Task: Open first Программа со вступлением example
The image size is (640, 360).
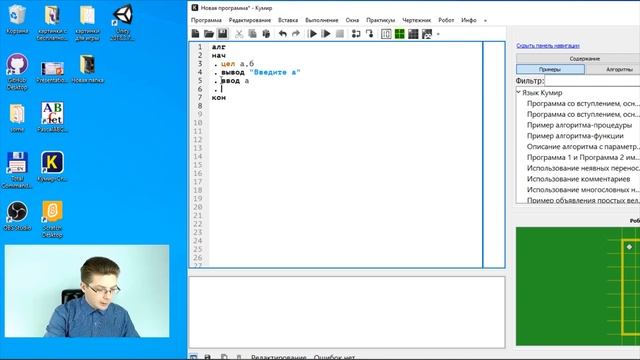Action: click(583, 104)
